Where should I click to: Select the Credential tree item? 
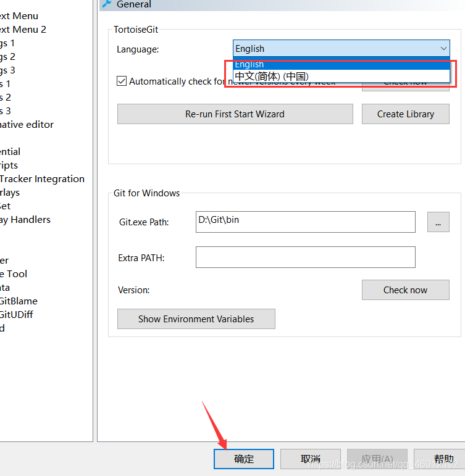point(10,151)
